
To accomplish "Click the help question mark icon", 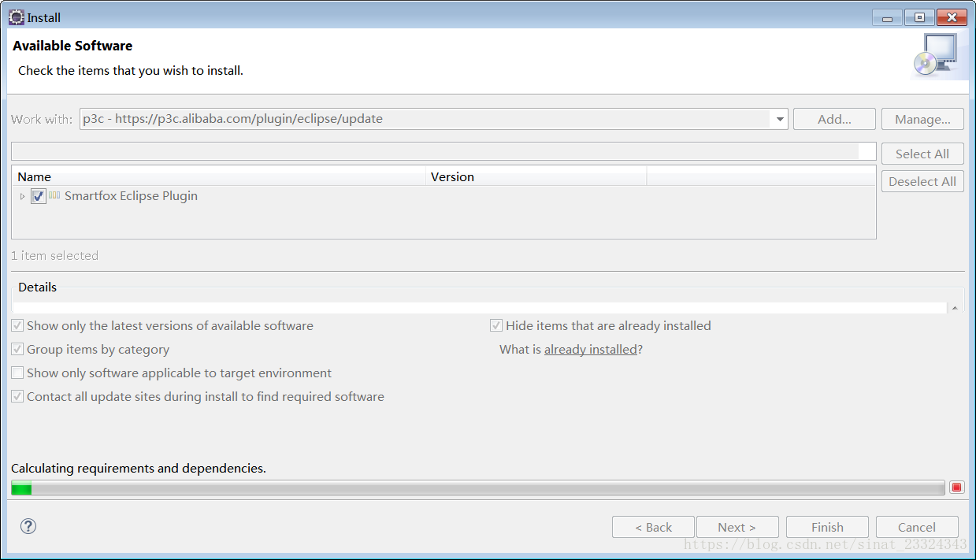I will [x=28, y=526].
